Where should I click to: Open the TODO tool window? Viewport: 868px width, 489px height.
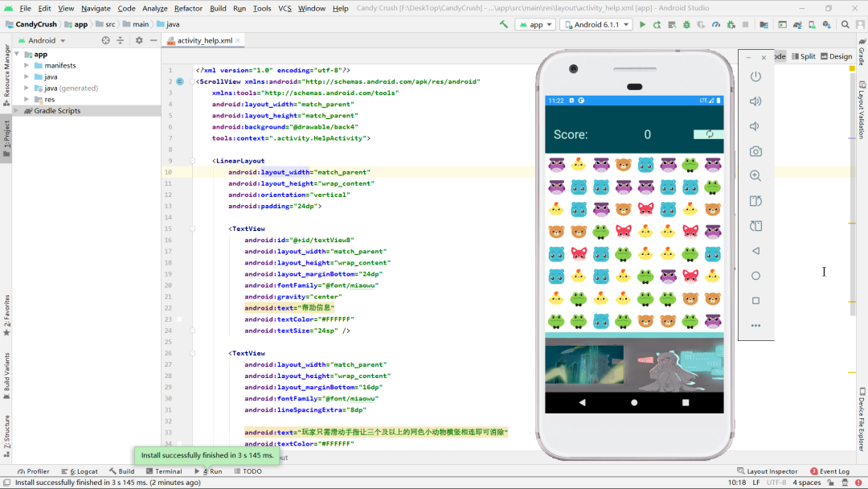[x=248, y=471]
